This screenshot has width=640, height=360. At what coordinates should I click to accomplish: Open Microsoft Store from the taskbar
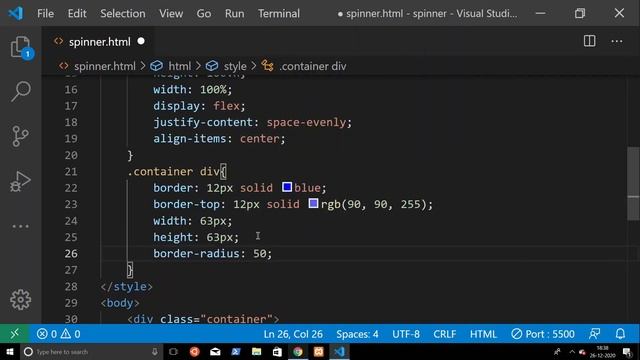pyautogui.click(x=277, y=351)
